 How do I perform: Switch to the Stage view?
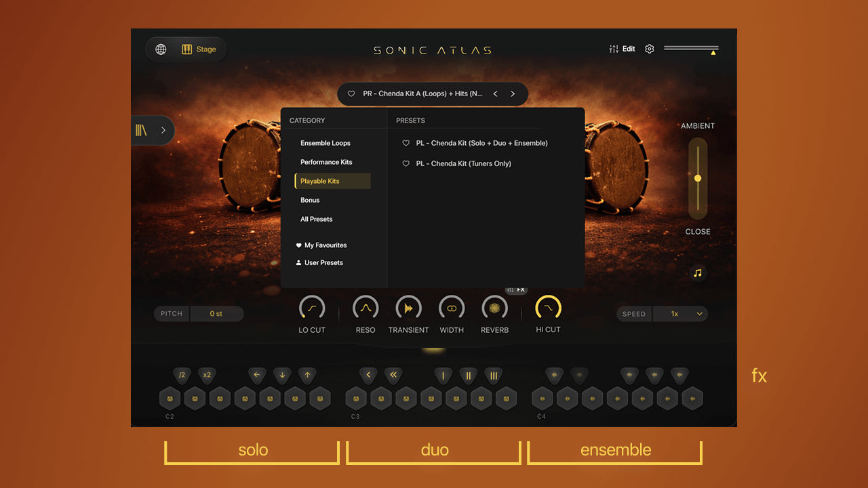click(199, 49)
